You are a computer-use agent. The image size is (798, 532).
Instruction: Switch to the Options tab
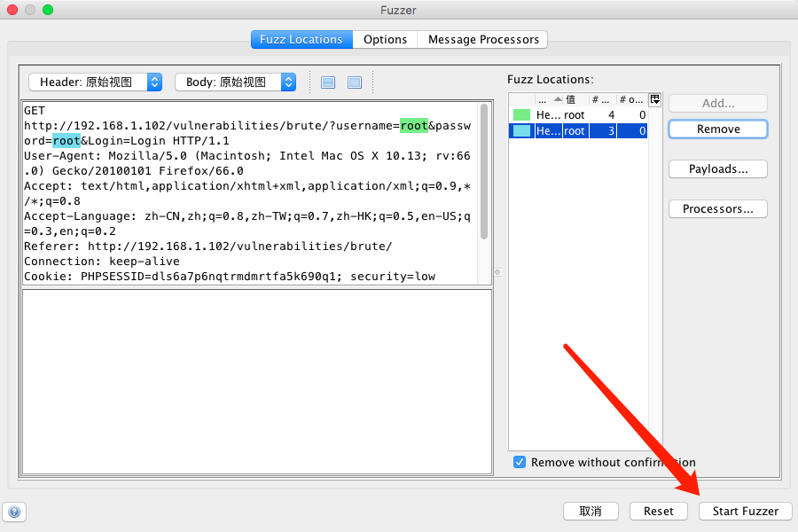click(385, 39)
